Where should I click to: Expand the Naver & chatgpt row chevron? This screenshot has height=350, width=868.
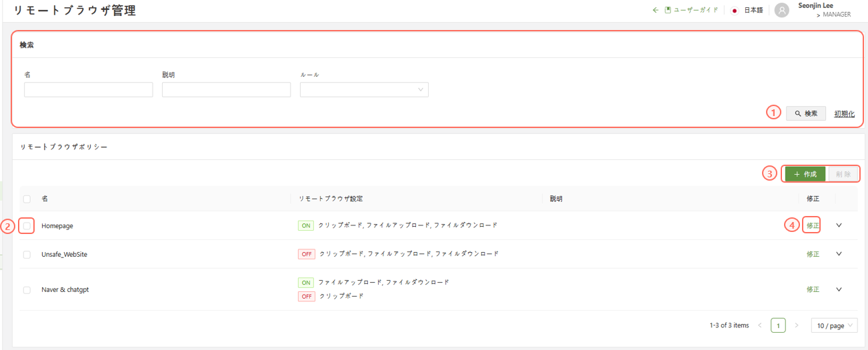[x=839, y=289]
